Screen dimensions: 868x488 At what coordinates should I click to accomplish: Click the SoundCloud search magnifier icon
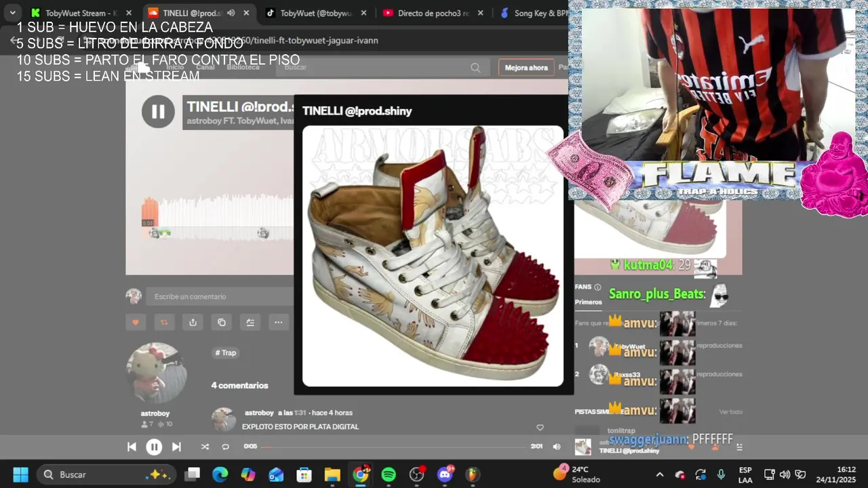475,68
